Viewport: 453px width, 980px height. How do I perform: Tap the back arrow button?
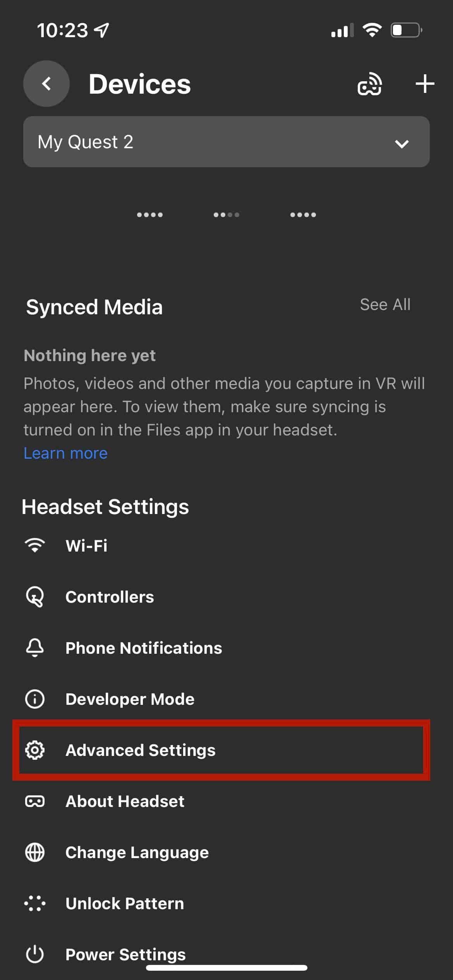click(x=46, y=84)
